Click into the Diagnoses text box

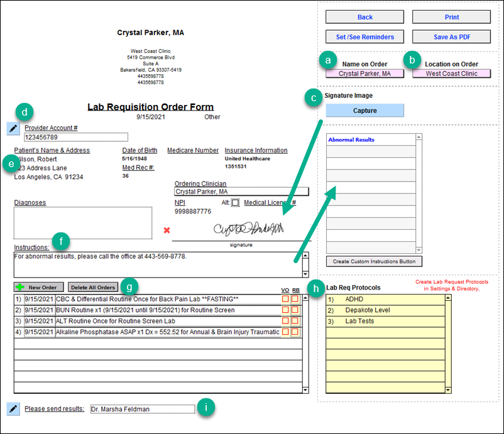83,223
